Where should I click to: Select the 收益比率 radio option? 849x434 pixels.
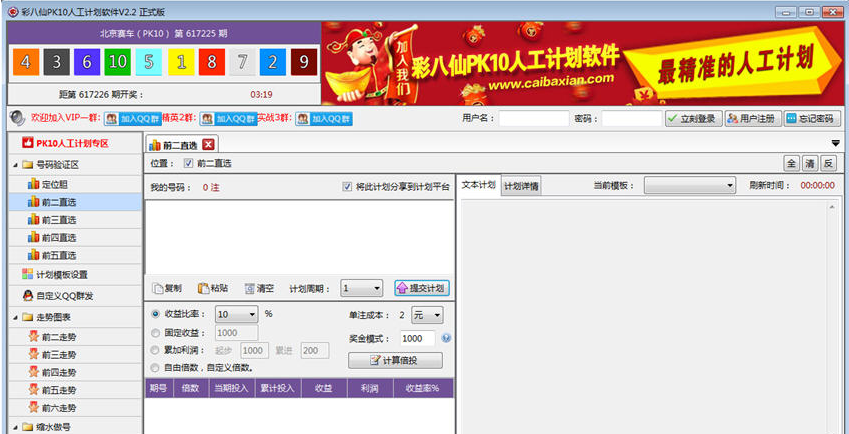[156, 314]
